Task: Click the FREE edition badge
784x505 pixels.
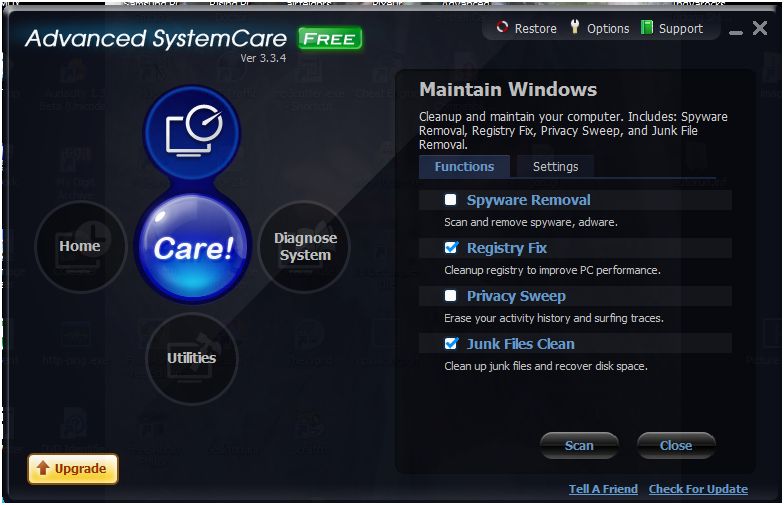Action: (x=330, y=38)
